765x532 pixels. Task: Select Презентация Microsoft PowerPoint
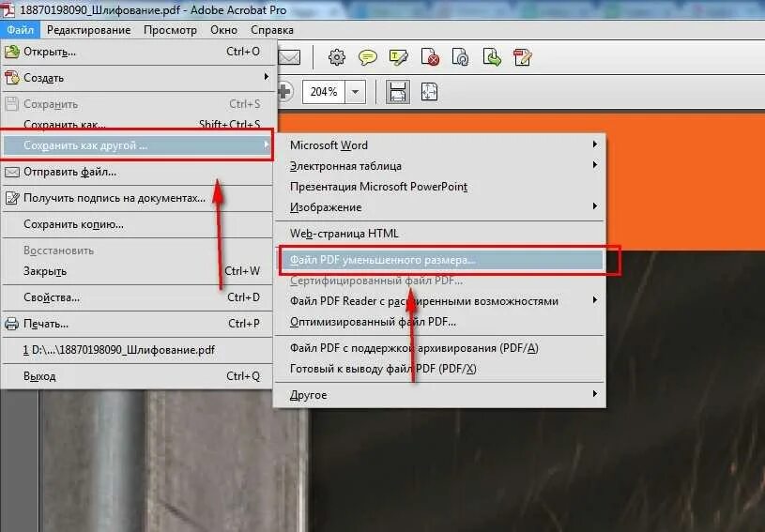440,187
